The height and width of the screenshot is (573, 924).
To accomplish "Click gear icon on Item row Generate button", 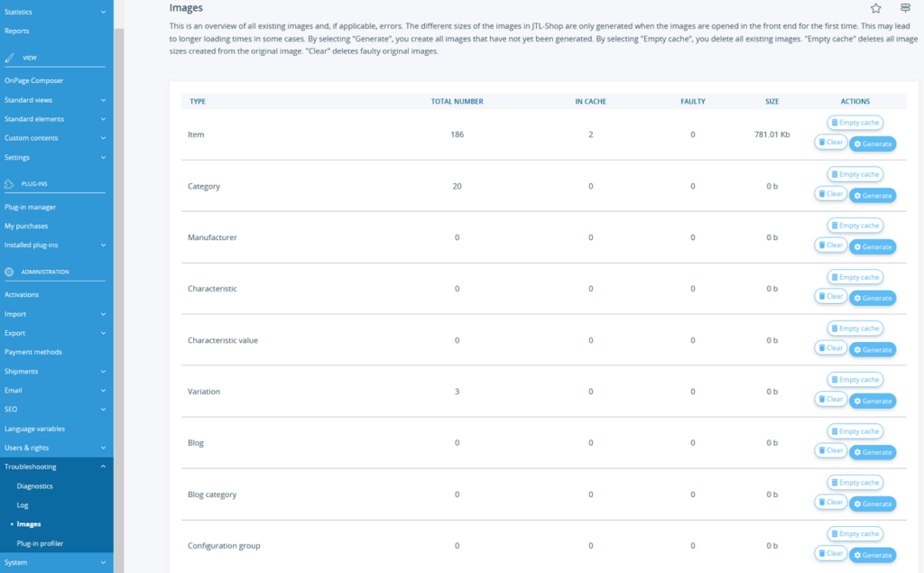I will 858,143.
